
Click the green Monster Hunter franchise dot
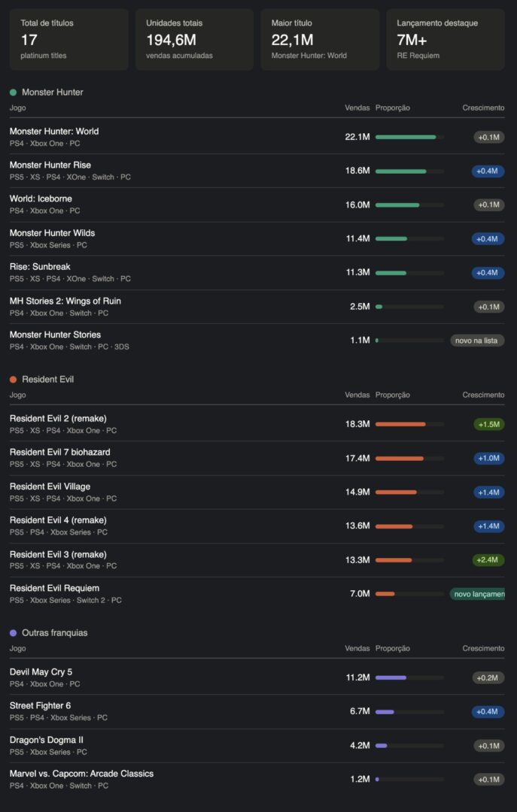click(13, 92)
